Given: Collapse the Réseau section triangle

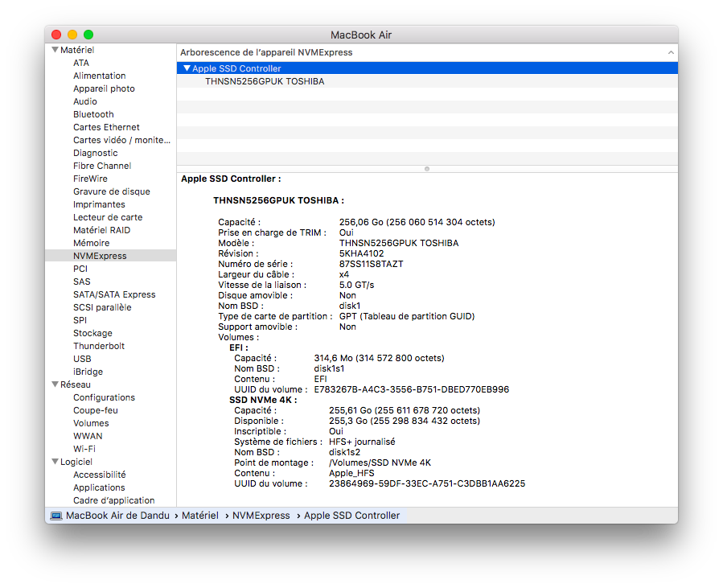Looking at the screenshot, I should pyautogui.click(x=55, y=384).
